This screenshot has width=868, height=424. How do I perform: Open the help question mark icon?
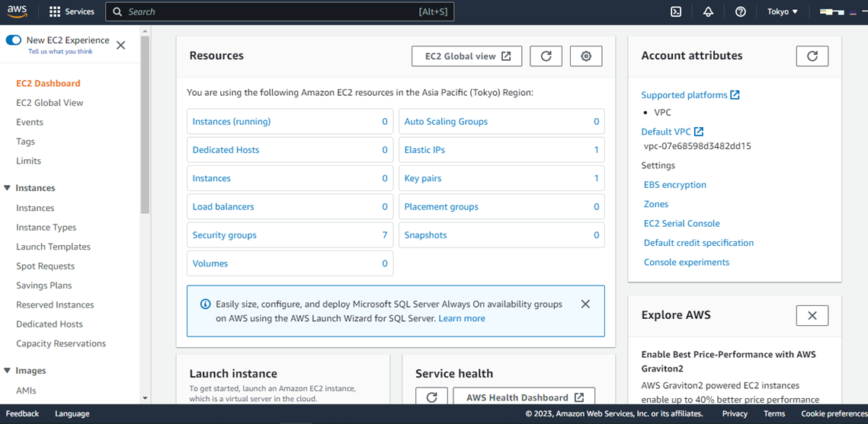click(741, 11)
